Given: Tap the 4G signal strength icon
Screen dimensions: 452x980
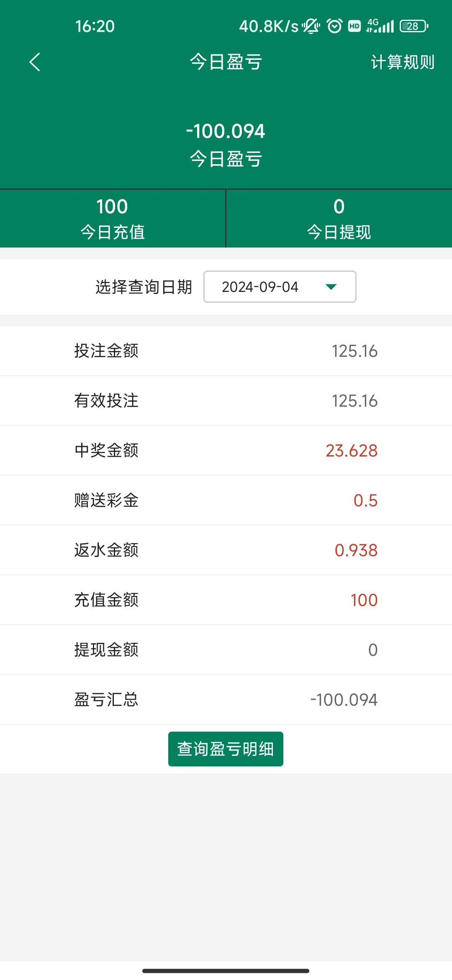Looking at the screenshot, I should point(380,26).
